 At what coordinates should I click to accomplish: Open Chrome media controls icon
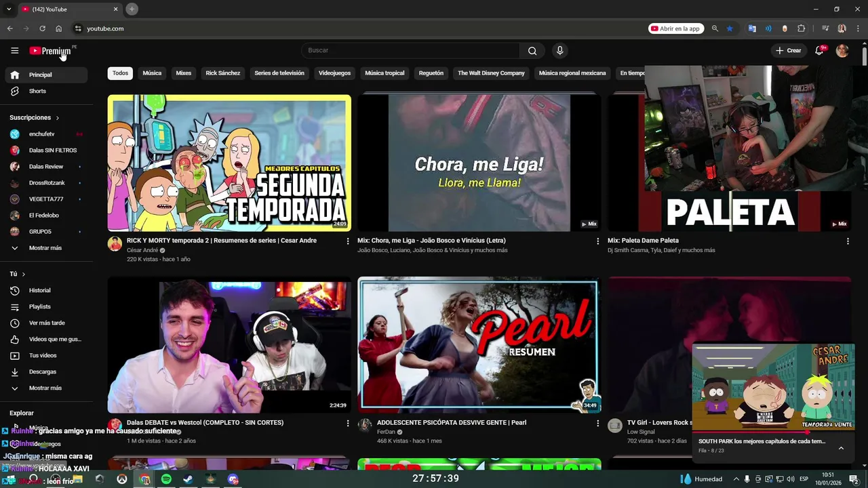(825, 28)
